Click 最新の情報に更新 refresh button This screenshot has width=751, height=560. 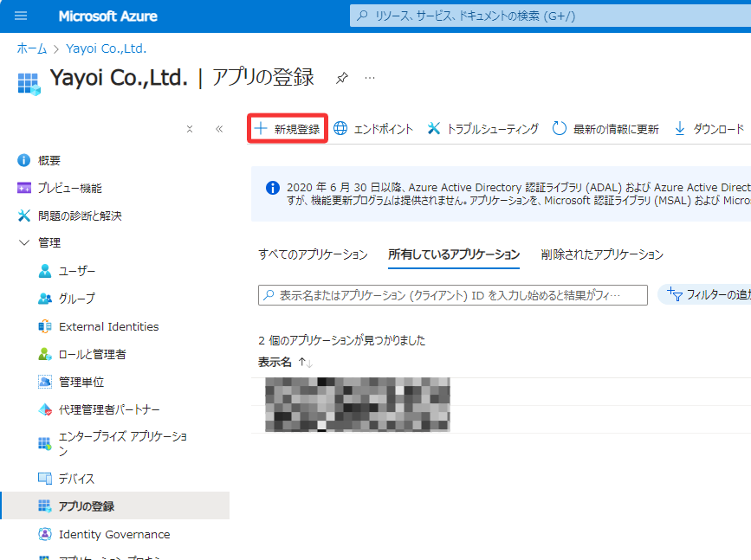(605, 129)
